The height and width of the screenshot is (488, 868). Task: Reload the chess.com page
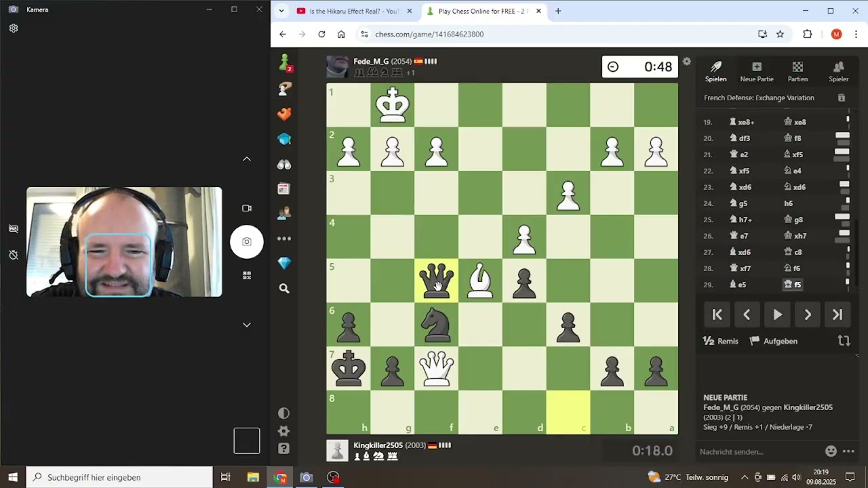point(321,34)
